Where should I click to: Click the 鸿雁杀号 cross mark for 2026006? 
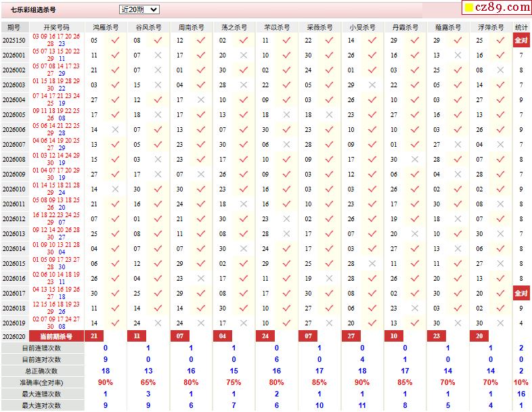(115, 129)
